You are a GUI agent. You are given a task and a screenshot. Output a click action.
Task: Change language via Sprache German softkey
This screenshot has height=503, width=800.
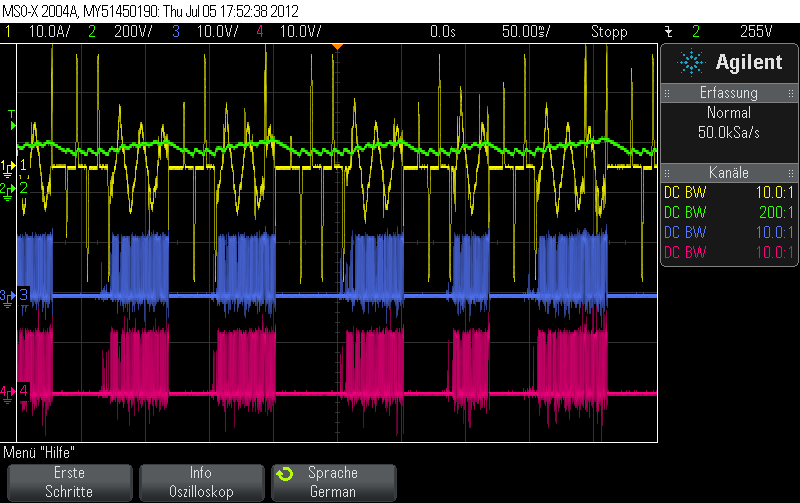pos(334,483)
